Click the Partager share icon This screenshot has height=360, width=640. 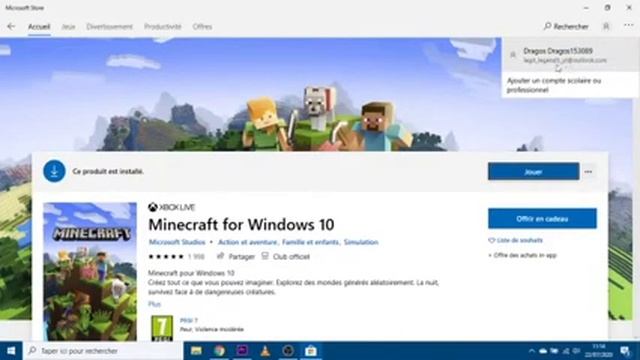[x=220, y=256]
